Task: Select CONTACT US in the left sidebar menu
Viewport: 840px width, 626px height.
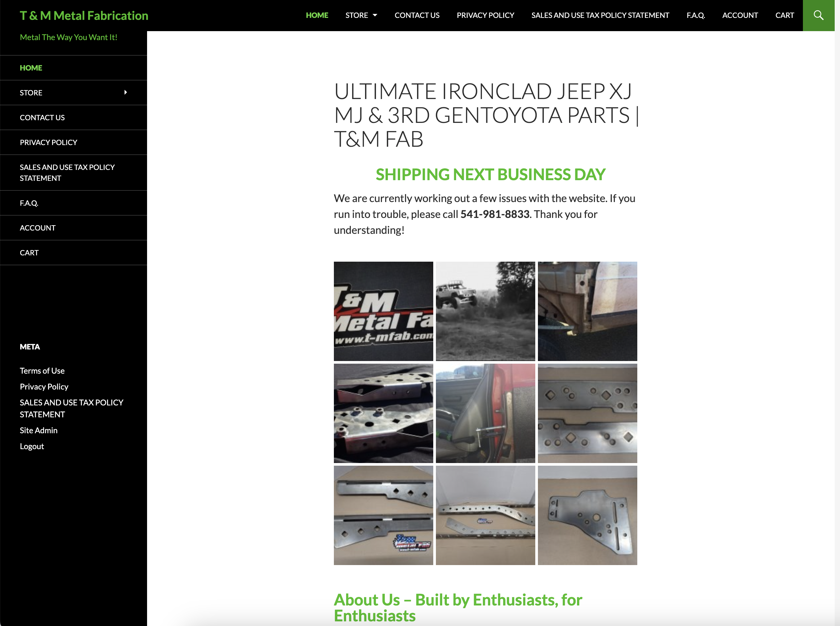Action: (74, 118)
